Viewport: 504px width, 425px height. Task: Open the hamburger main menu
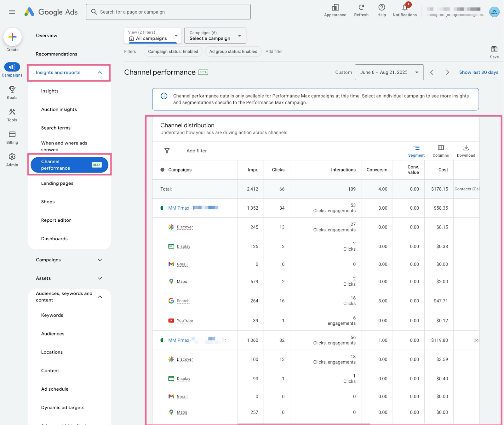point(12,12)
